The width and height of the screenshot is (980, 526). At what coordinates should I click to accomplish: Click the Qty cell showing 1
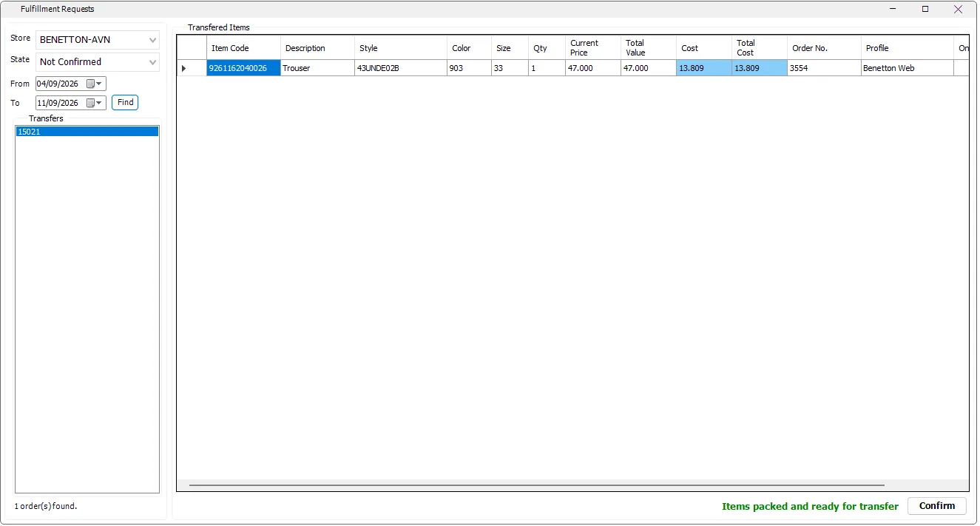coord(547,68)
